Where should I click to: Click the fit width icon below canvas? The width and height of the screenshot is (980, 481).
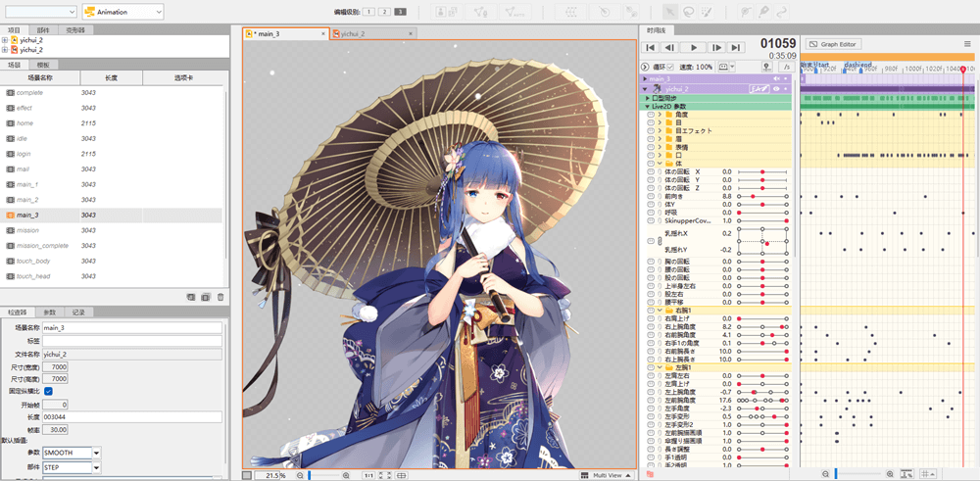(401, 475)
